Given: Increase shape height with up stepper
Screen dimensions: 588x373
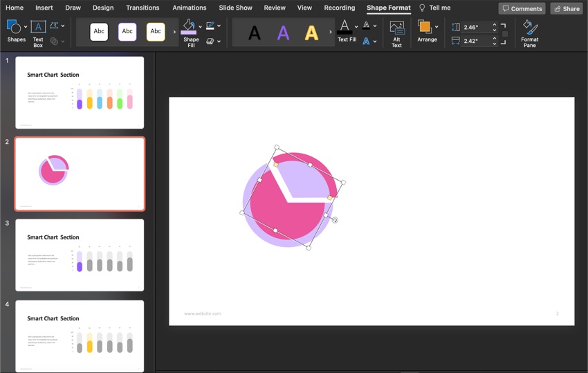Looking at the screenshot, I should coord(494,25).
